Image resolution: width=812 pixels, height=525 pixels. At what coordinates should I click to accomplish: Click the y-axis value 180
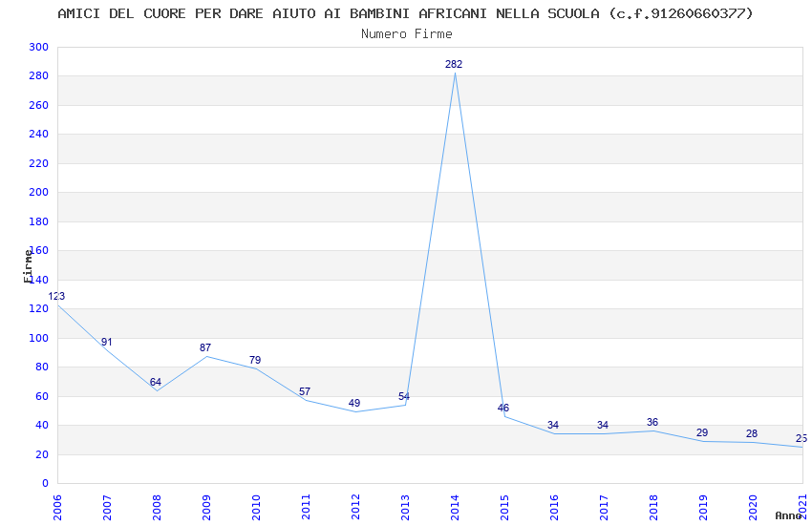pyautogui.click(x=39, y=221)
